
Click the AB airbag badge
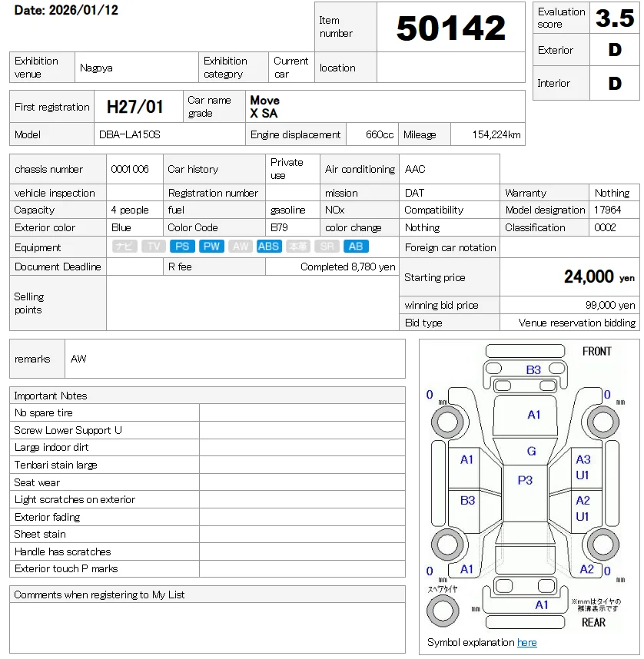[x=356, y=247]
